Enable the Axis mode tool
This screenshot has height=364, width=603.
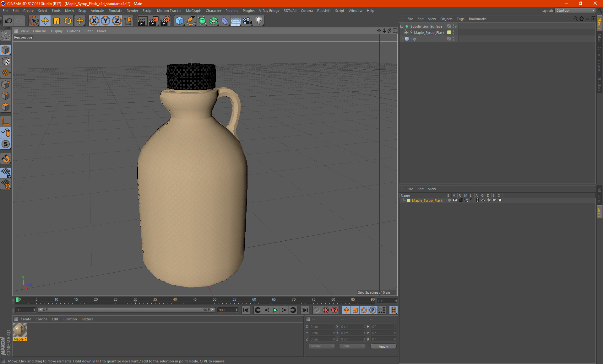click(6, 121)
